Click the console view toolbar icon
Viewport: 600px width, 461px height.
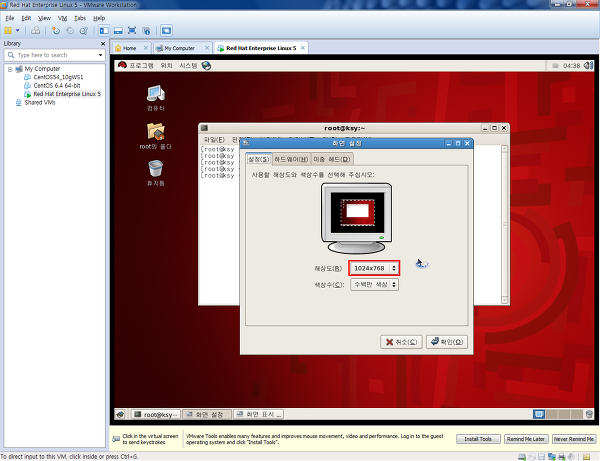166,31
